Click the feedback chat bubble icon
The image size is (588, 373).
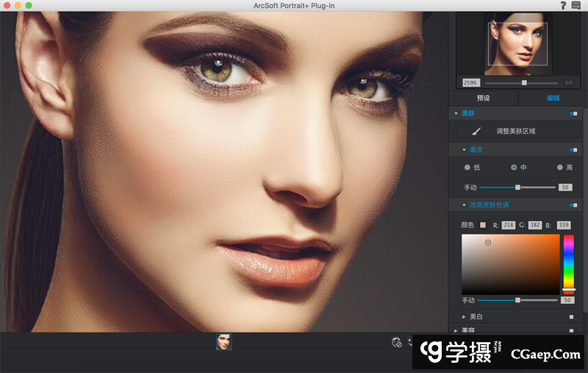point(576,5)
